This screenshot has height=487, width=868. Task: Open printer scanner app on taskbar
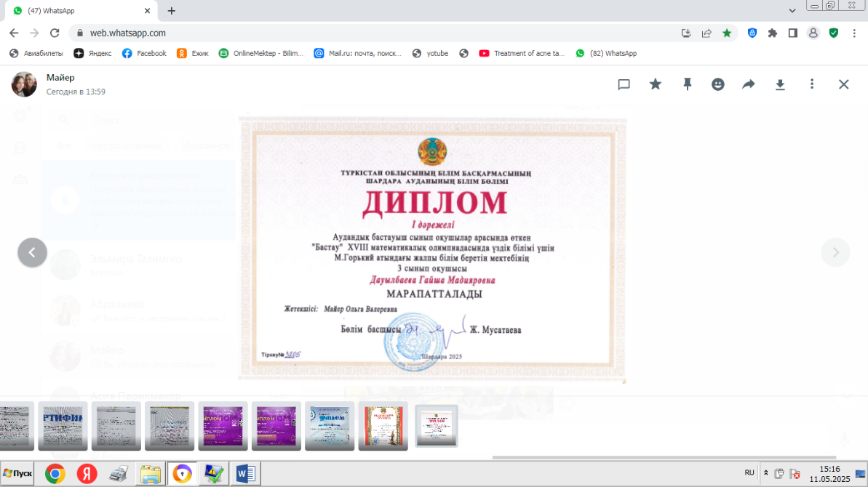coord(119,474)
